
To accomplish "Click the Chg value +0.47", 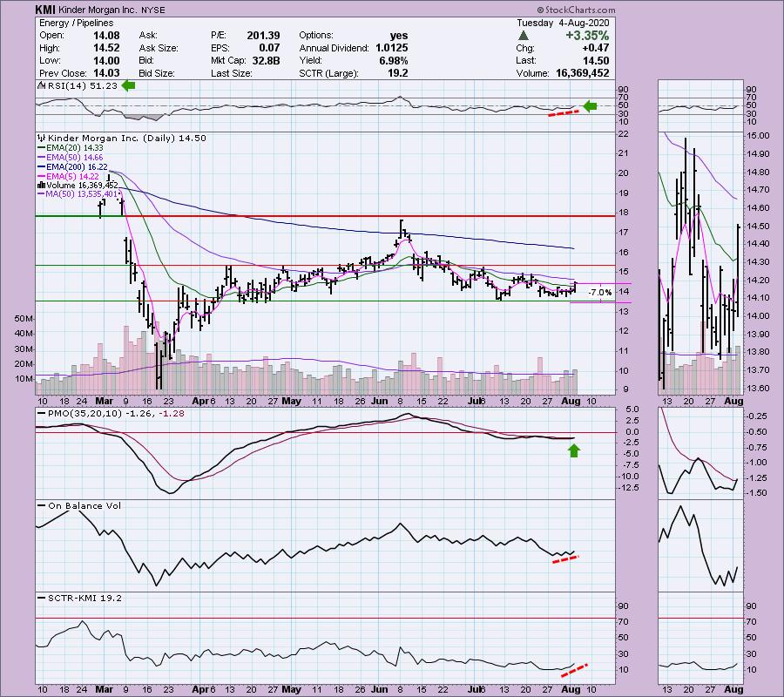I will pyautogui.click(x=596, y=48).
